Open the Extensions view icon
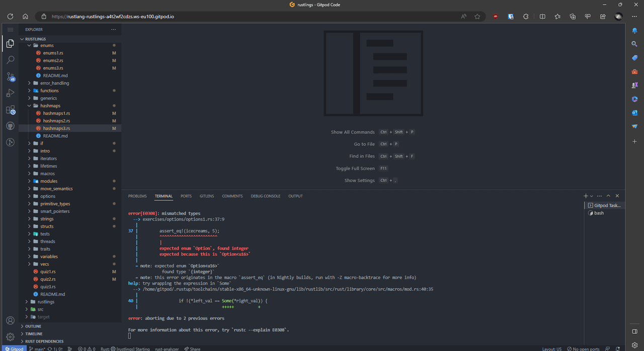This screenshot has width=644, height=351. click(10, 110)
